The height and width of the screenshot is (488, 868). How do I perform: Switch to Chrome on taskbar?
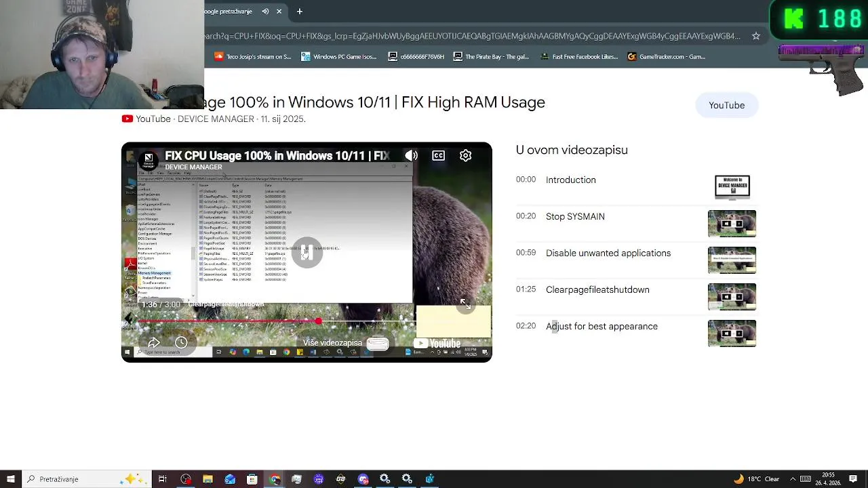click(274, 479)
